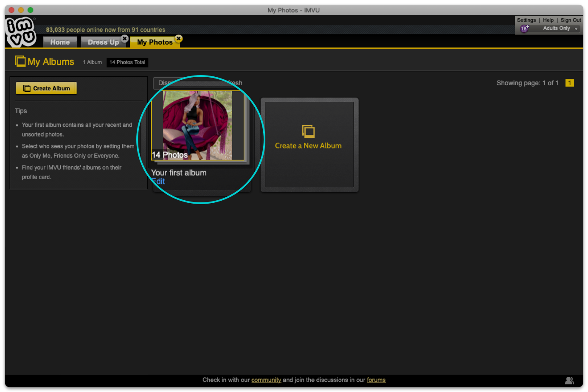Click the Your first album title
Image resolution: width=588 pixels, height=392 pixels.
click(179, 173)
